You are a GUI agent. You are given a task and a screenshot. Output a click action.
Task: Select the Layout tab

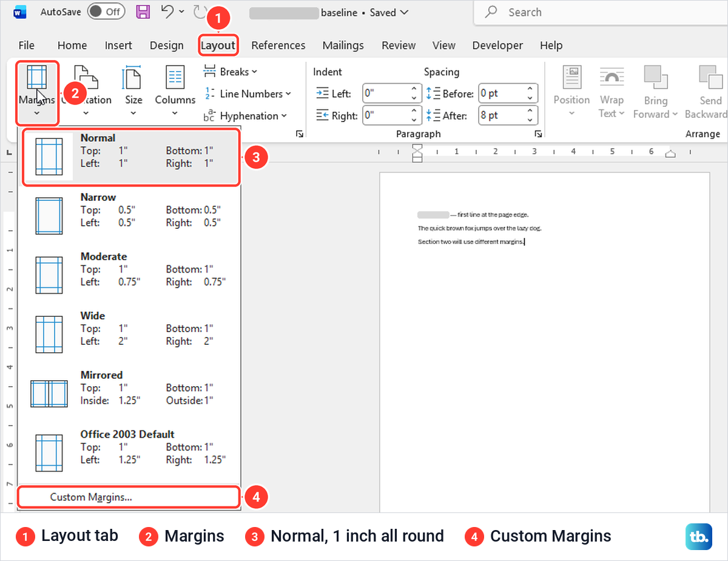coord(218,45)
